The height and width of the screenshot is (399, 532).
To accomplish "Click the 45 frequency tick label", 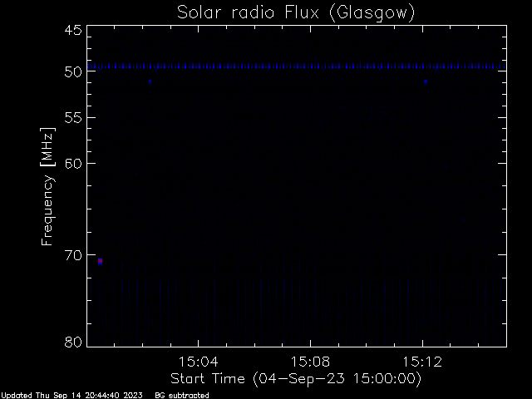I will [72, 30].
